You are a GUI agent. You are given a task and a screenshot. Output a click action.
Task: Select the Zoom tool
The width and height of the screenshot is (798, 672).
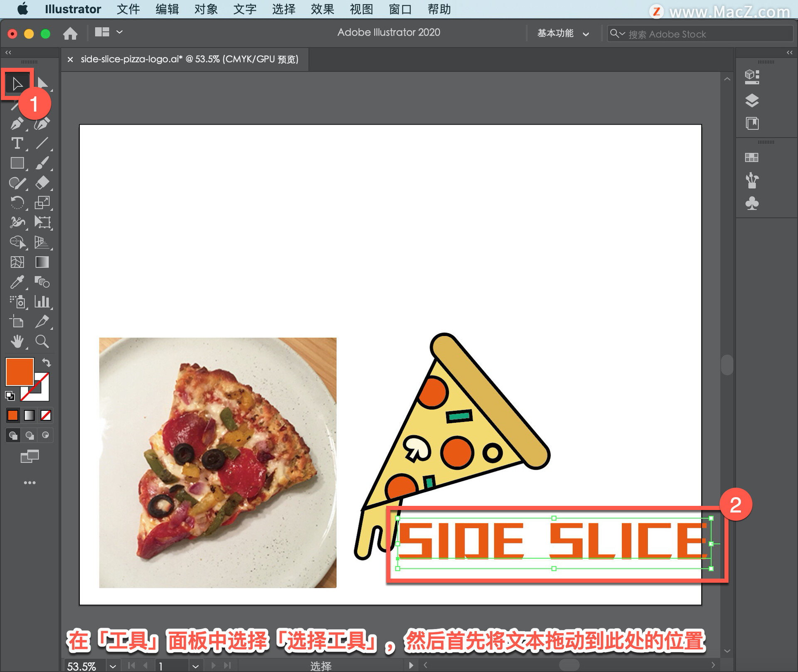[x=42, y=341]
